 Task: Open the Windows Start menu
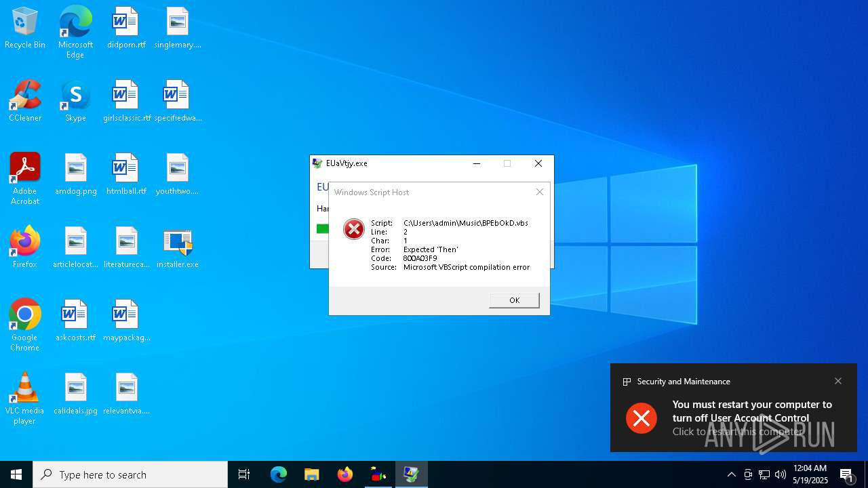tap(16, 474)
